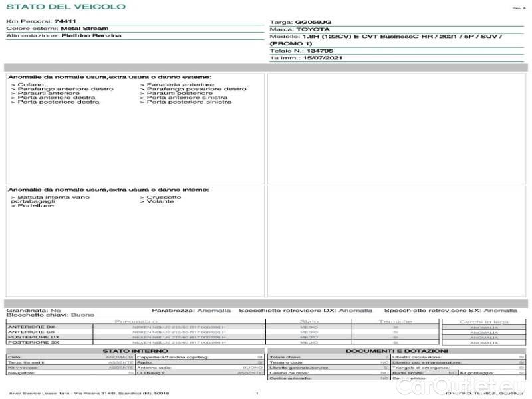Select the 'Libretto circolazione:' label
This screenshot has height=399, width=532.
coord(416,357)
